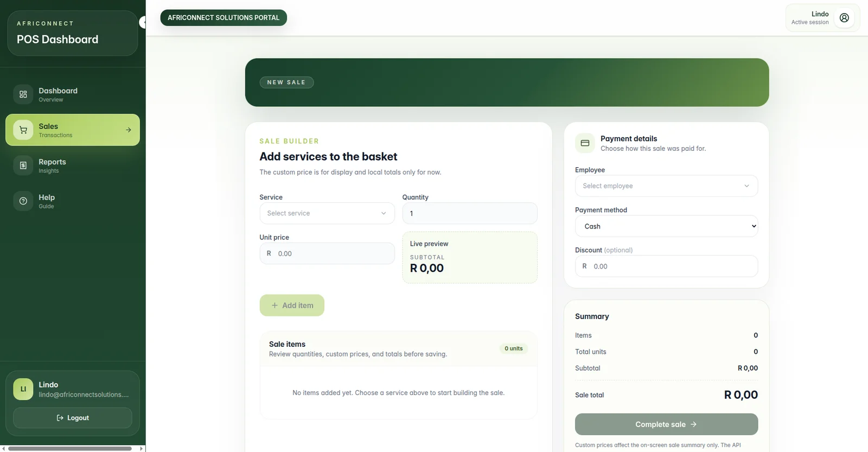Click the sidebar horizontal scrollbar
Screen dimensions: 868x452
click(70, 449)
